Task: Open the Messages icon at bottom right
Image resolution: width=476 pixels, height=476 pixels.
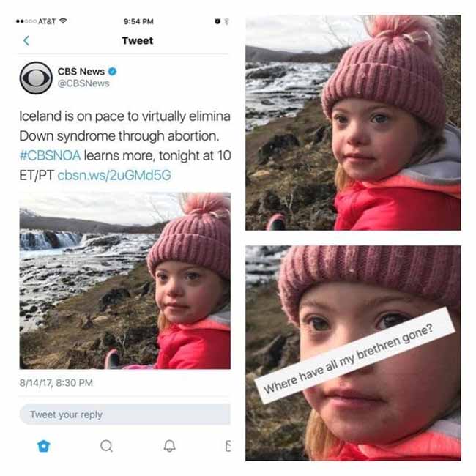Action: [x=228, y=446]
